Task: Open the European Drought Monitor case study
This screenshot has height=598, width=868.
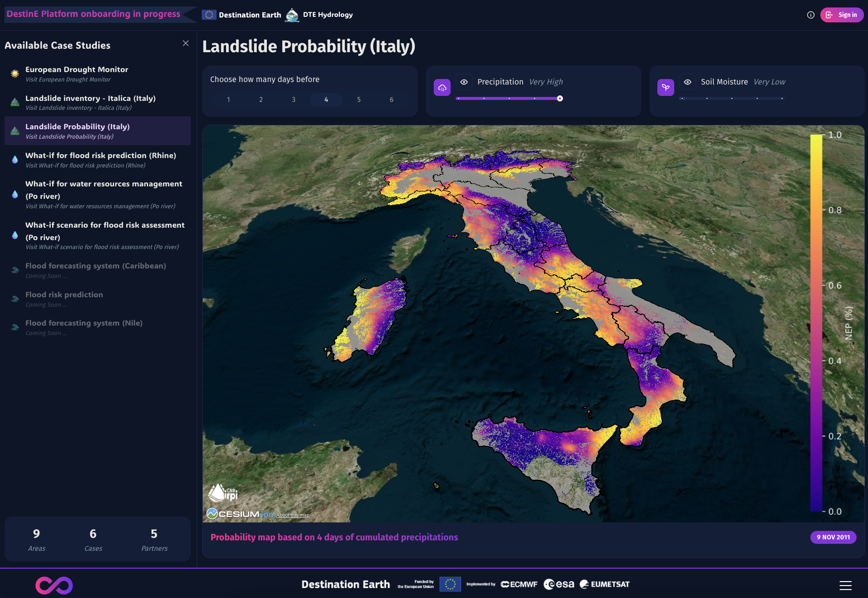Action: (77, 69)
